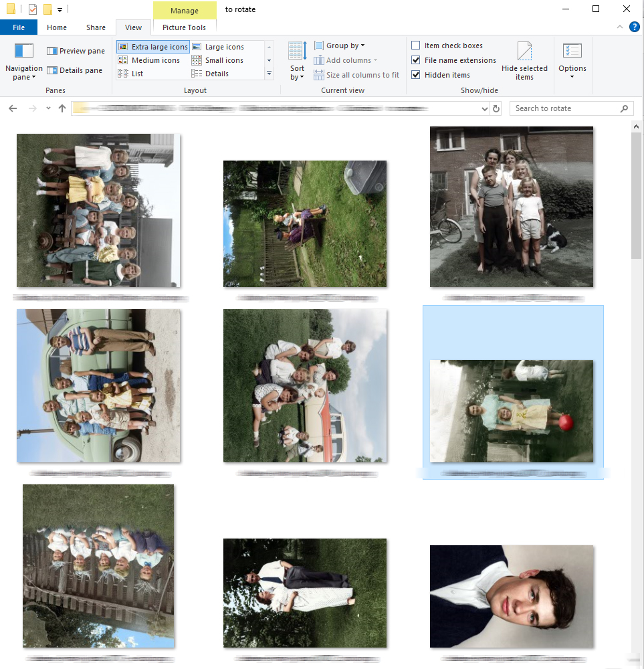Toggle the Details pane
Screen dimensions: 644x669
tap(75, 70)
